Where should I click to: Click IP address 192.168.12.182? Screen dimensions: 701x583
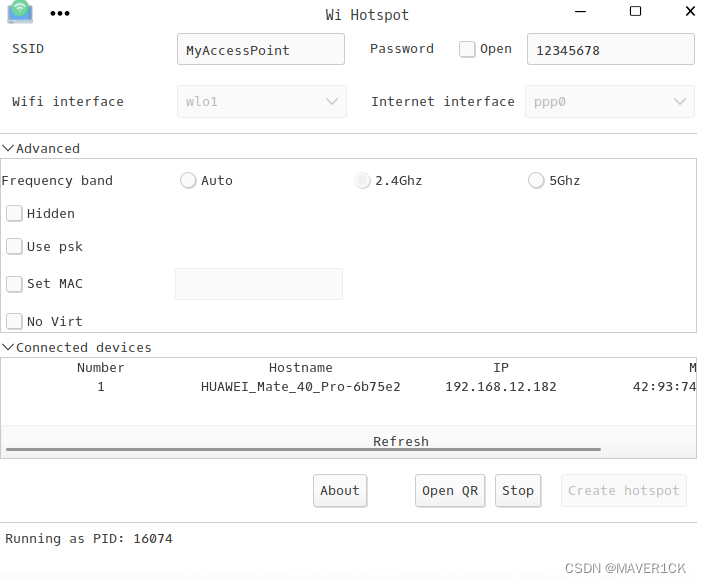[501, 387]
